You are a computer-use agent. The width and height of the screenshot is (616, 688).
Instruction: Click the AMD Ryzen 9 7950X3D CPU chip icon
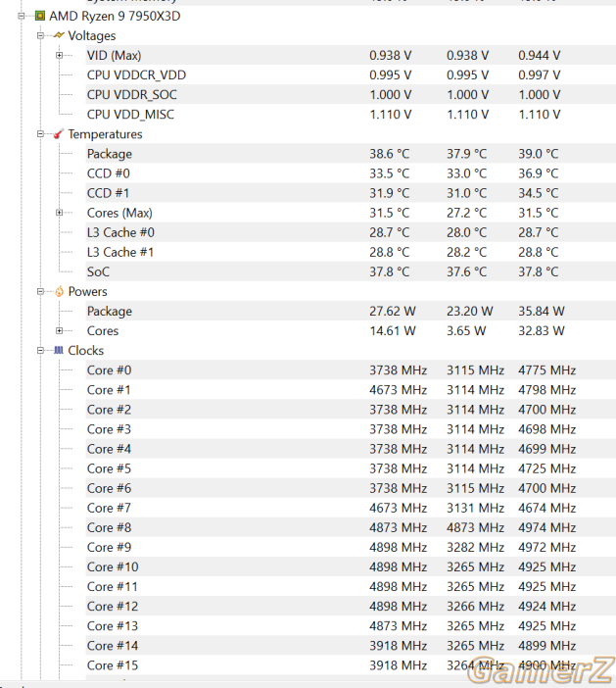point(40,17)
